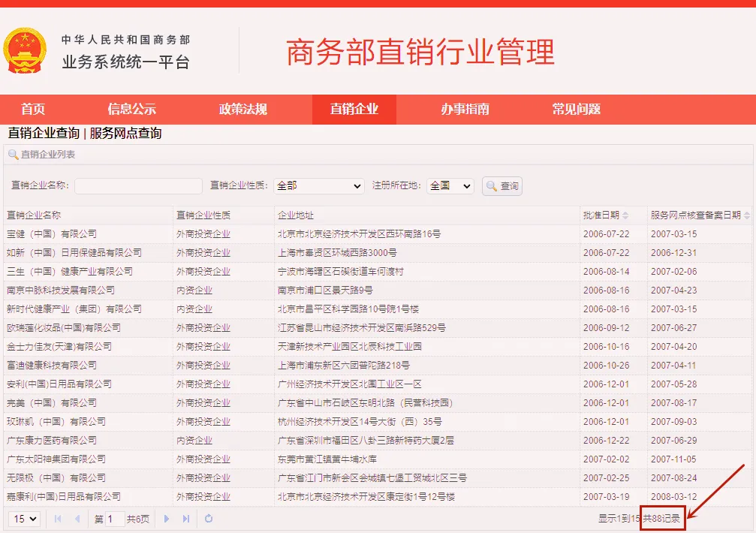Go to next page arrow in pager
The image size is (756, 533).
pos(167,519)
